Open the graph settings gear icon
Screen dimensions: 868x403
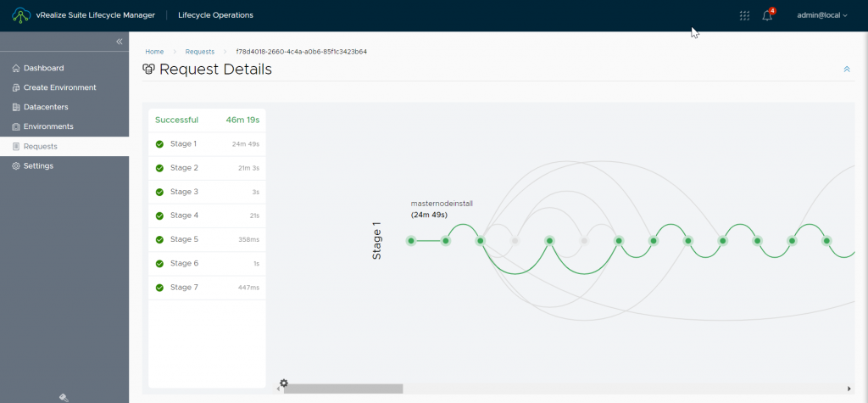[x=283, y=383]
